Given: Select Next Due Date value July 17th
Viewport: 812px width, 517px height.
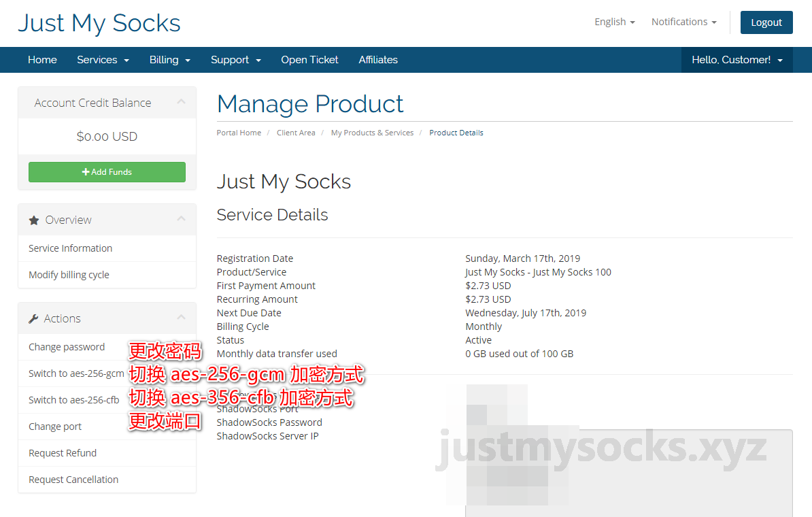Looking at the screenshot, I should 526,313.
